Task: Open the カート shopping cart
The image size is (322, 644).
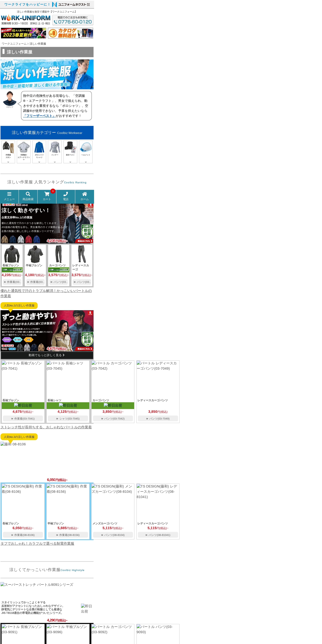Action: (x=47, y=197)
